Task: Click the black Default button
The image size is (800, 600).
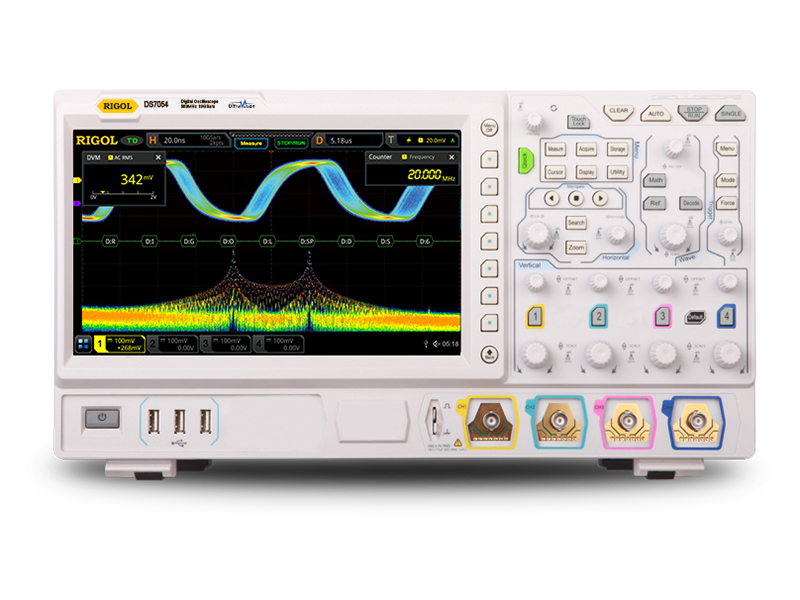Action: tap(695, 317)
